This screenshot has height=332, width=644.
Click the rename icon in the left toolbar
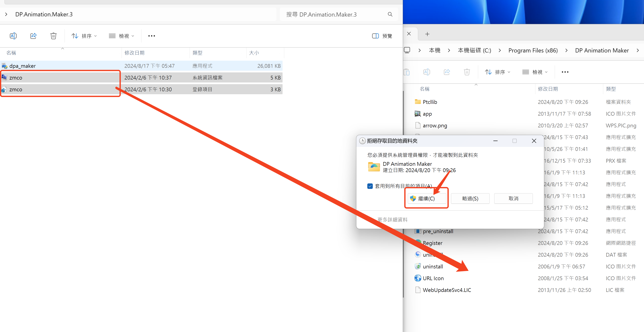click(x=13, y=36)
